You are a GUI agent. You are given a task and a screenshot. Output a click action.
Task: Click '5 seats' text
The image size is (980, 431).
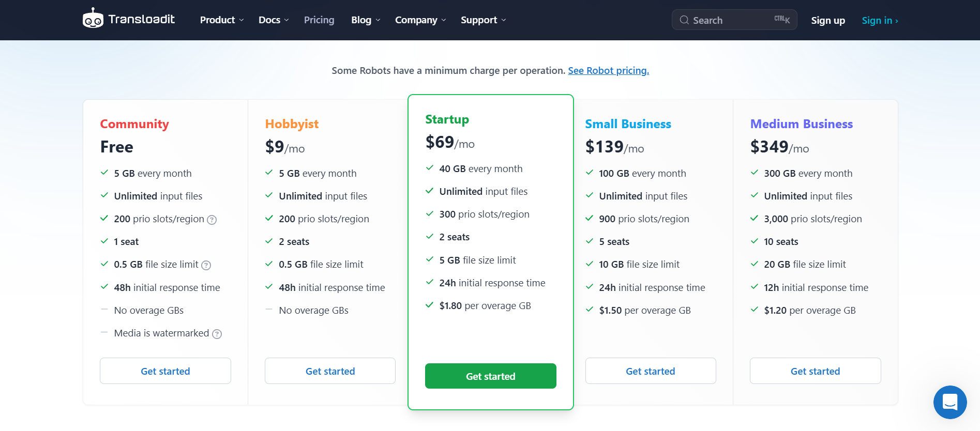(614, 242)
